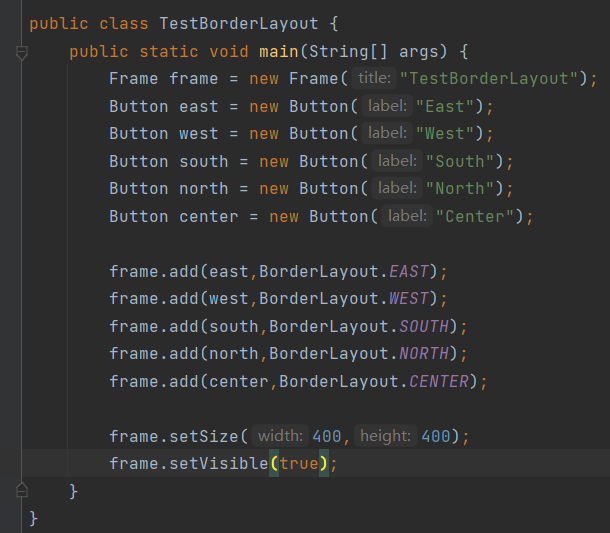The width and height of the screenshot is (610, 533).
Task: Collapse the main method fold marker
Action: (x=22, y=52)
